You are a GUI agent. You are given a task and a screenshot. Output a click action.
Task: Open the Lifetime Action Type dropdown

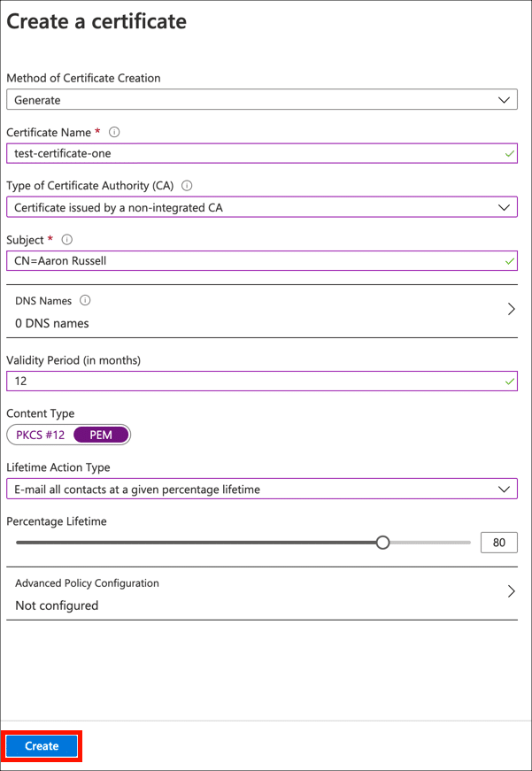point(262,489)
